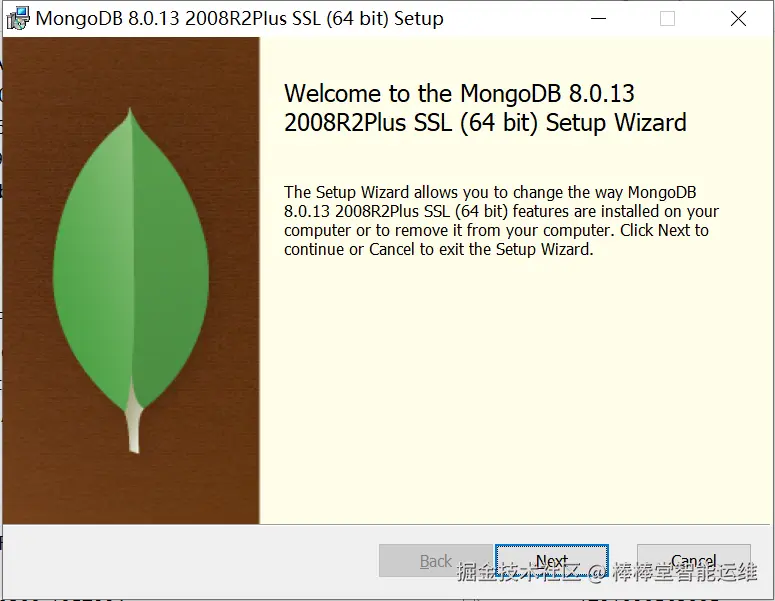775x601 pixels.
Task: Click the Chinese watermark text near Cancel
Action: coord(607,572)
